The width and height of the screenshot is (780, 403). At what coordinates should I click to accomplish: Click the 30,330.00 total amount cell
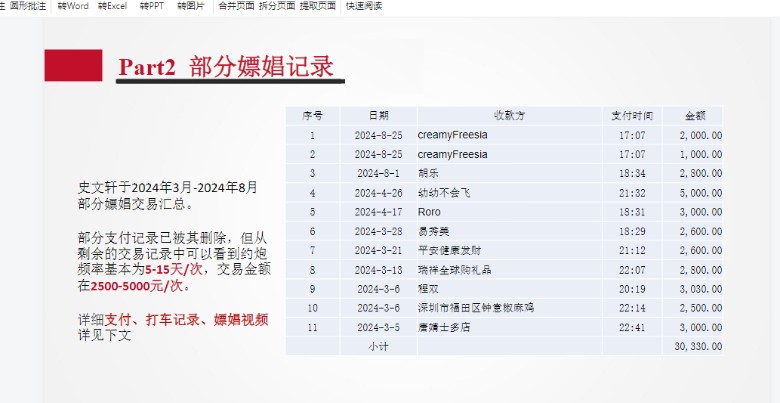(x=698, y=346)
